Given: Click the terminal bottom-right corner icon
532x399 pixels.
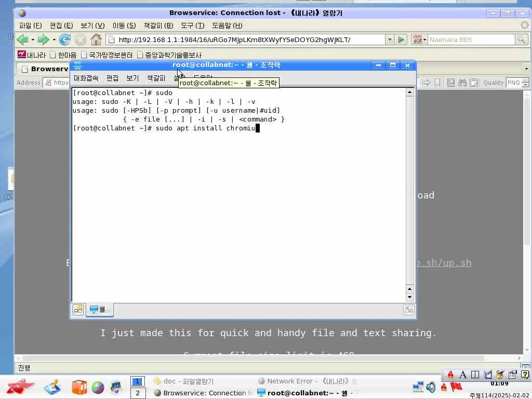Looking at the screenshot, I should coord(408,310).
